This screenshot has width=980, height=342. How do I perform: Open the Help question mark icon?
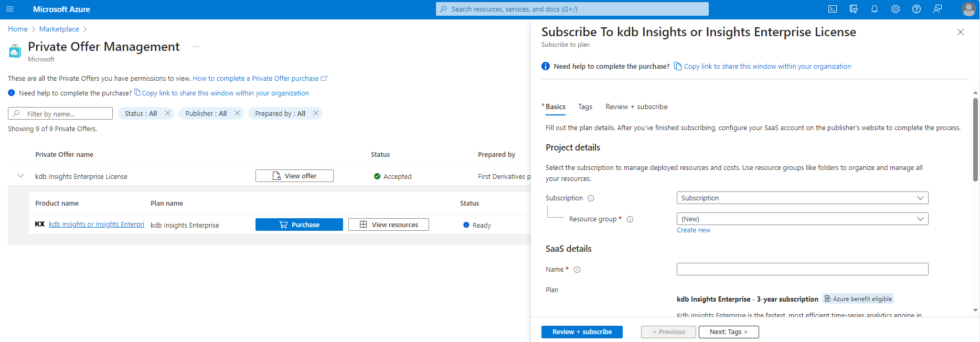point(917,9)
